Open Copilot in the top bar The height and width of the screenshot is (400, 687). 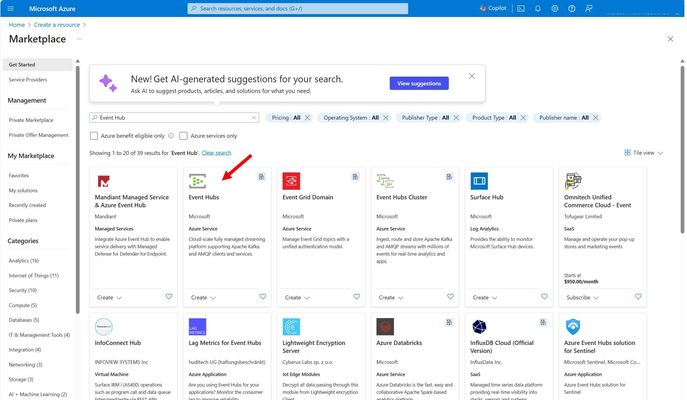pos(493,8)
